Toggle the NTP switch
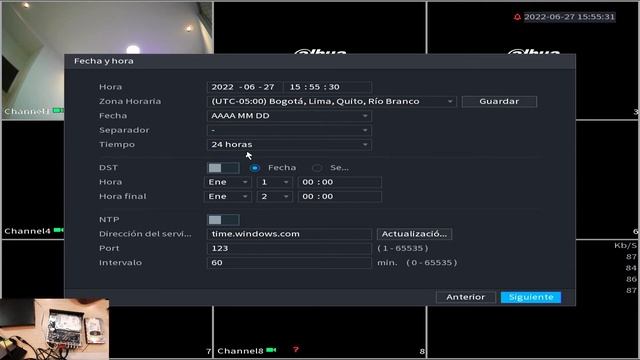Viewport: 640px width, 360px height. pos(223,220)
